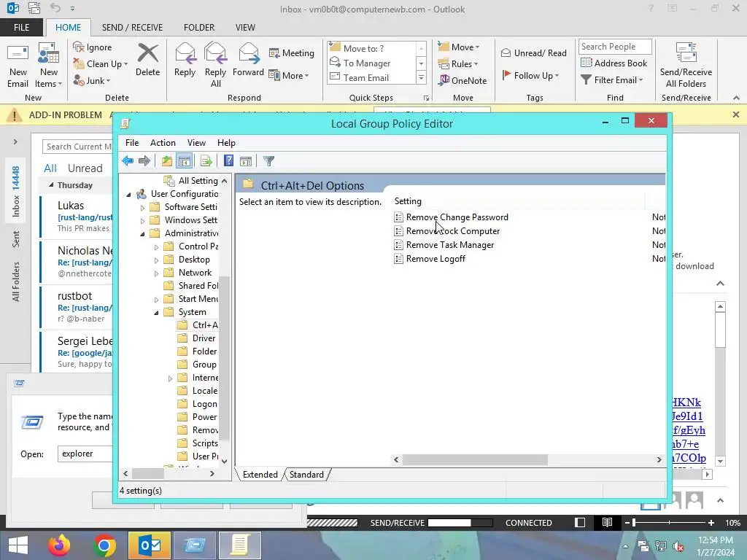Viewport: 747px width, 560px height.
Task: Click the Export List toolbar icon
Action: (206, 161)
